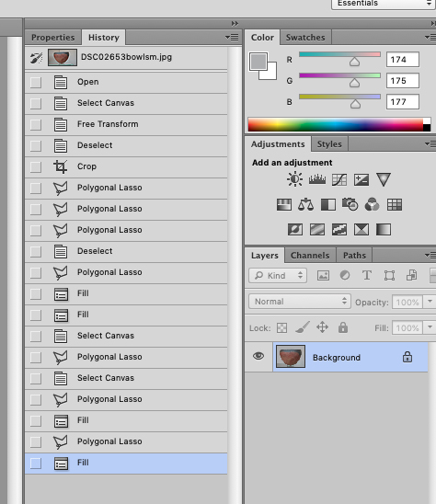Add a Curves adjustment

pos(339,179)
